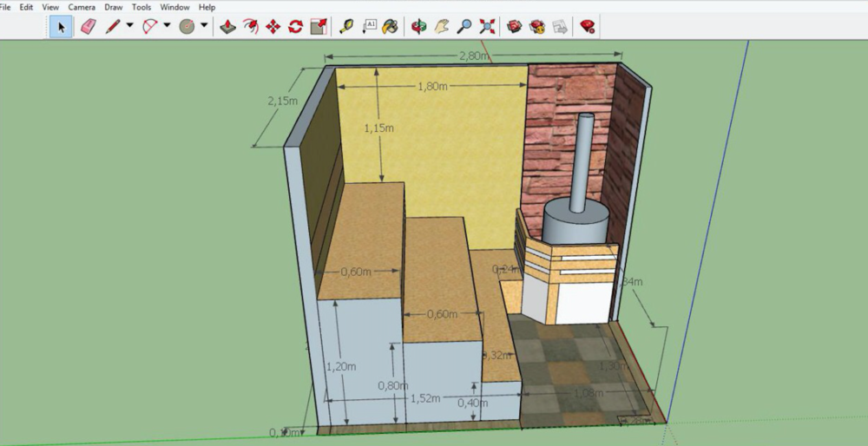The width and height of the screenshot is (868, 446).
Task: Activate the Line pencil tool
Action: pos(113,26)
